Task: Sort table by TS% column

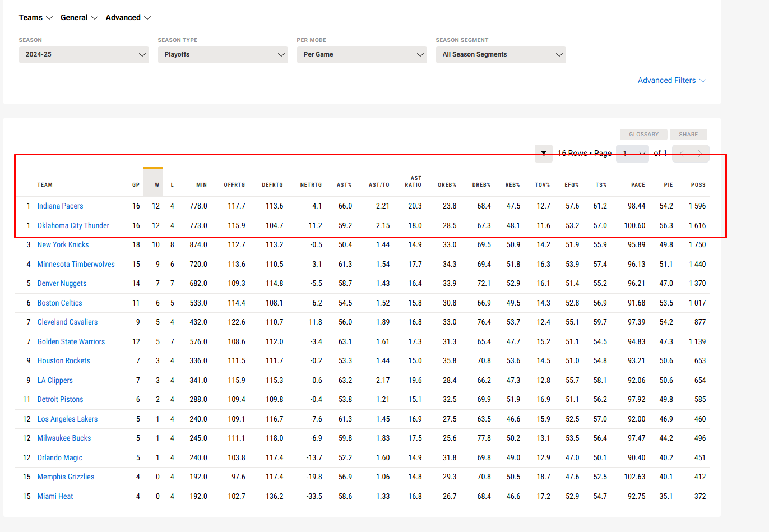Action: tap(601, 185)
